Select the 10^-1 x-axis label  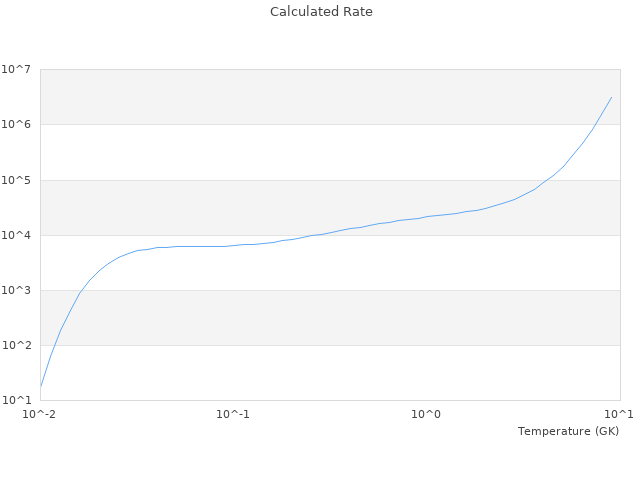coord(233,414)
